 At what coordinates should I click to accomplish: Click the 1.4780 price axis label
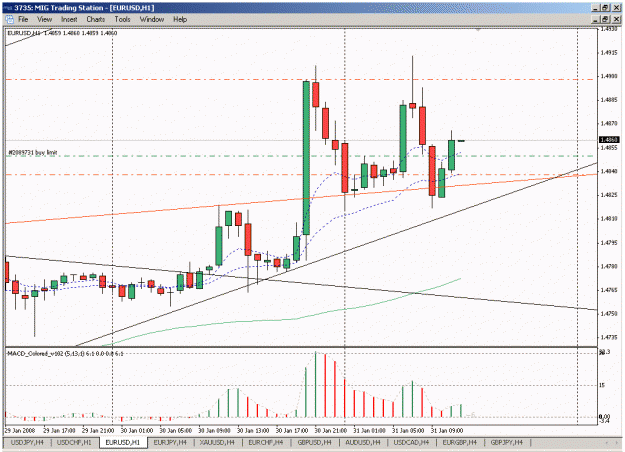tap(609, 266)
